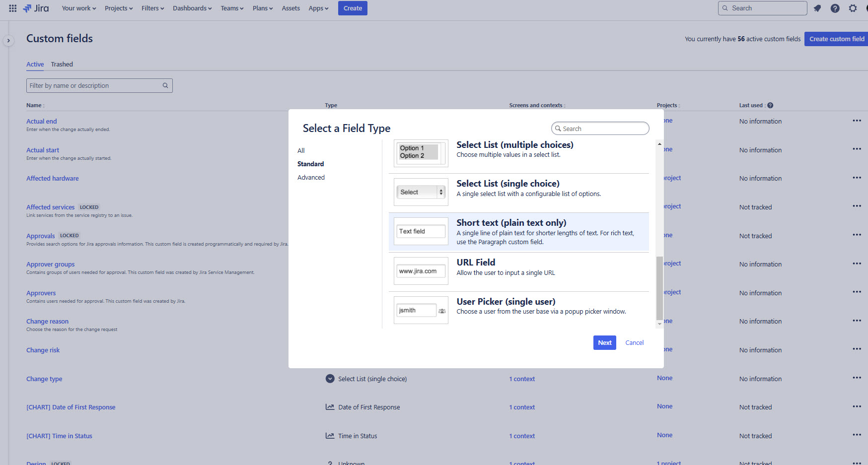Click the Time in Status chart icon
Image resolution: width=868 pixels, height=465 pixels.
[330, 436]
